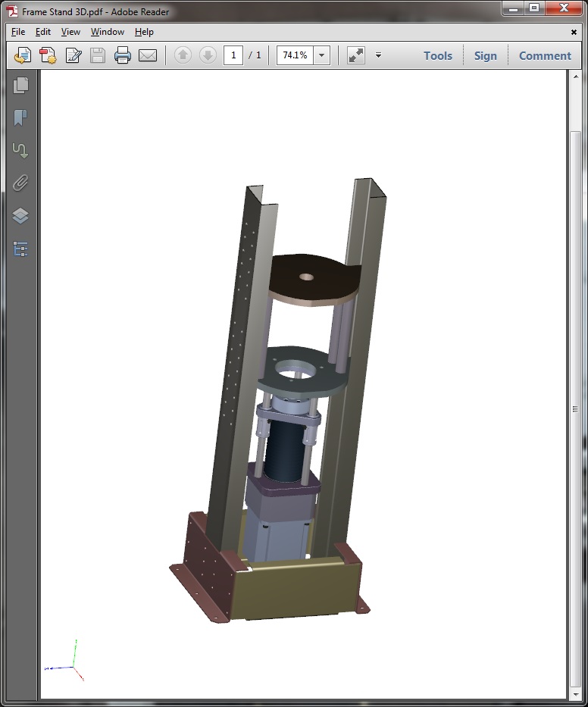Open the Signatures side panel

20,151
